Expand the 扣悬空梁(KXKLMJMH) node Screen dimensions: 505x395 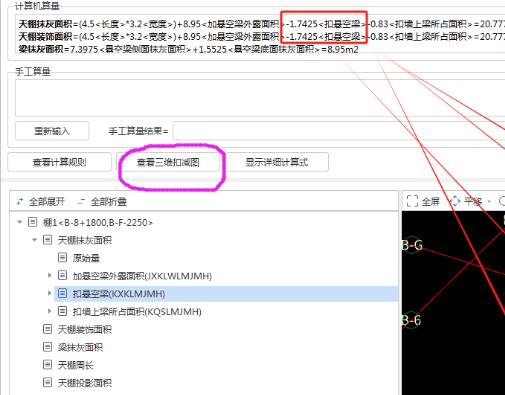[50, 293]
